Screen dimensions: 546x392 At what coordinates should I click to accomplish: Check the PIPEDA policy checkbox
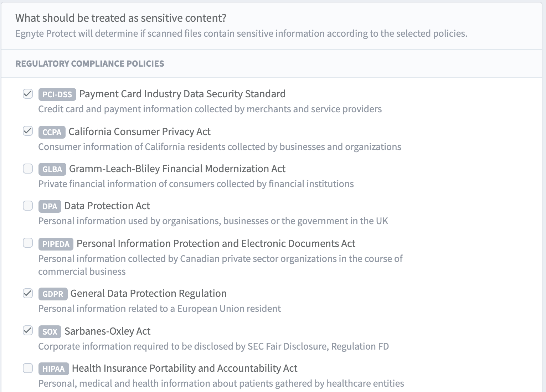click(28, 243)
